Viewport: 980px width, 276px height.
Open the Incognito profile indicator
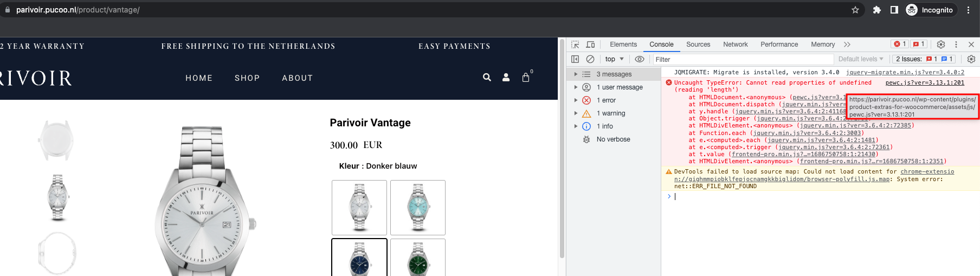tap(930, 10)
